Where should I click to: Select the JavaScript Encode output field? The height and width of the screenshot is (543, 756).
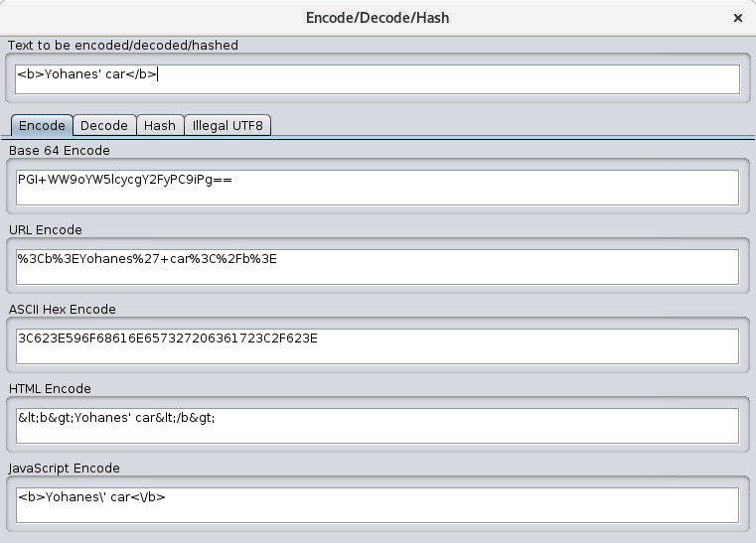click(378, 504)
